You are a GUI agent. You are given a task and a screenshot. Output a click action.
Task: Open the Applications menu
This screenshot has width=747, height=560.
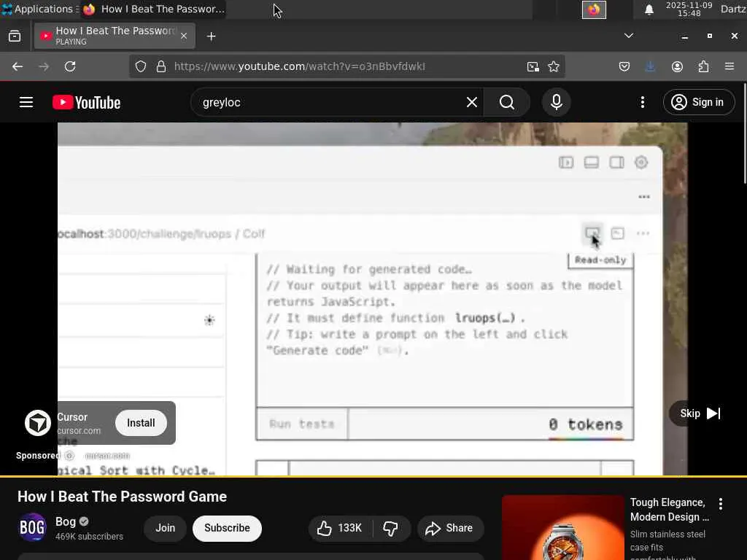[39, 9]
